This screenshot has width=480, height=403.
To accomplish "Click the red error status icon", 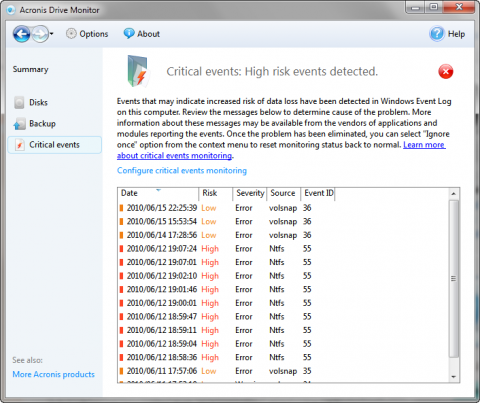I will (446, 71).
